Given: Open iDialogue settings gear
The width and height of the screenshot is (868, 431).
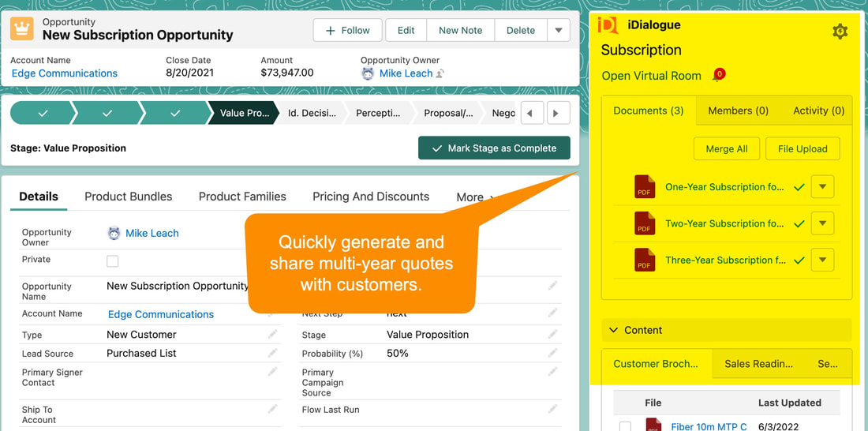Looking at the screenshot, I should [x=840, y=32].
